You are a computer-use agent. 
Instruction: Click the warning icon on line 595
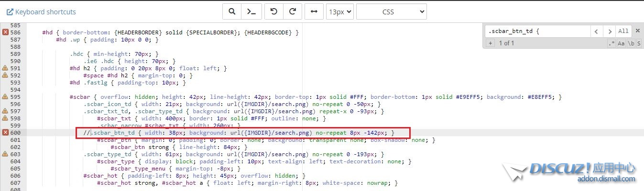(5, 97)
